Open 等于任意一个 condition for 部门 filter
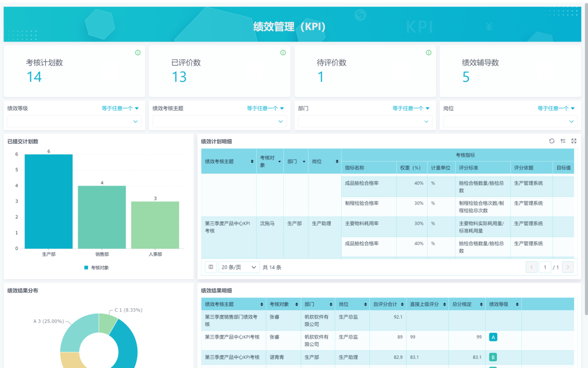This screenshot has width=588, height=368. point(411,108)
